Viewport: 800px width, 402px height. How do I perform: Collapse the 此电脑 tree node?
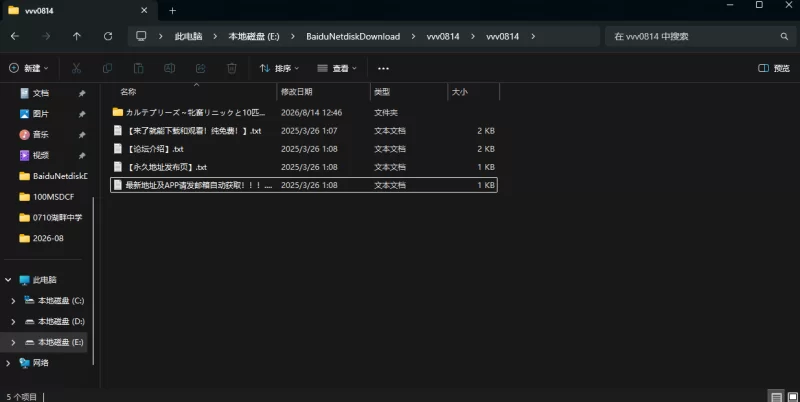(8, 280)
